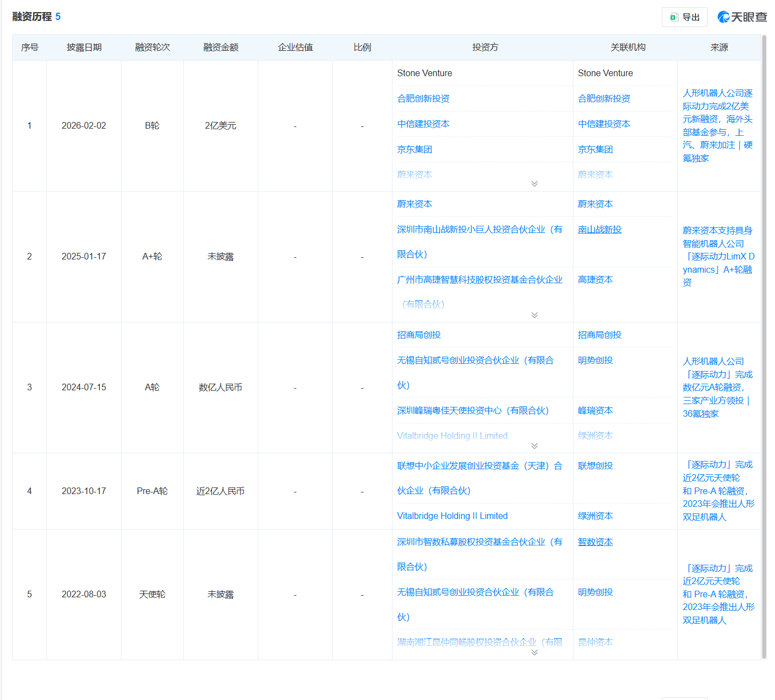Open the source article in the 2022-08-03 row
Screen dimensions: 775x700
pyautogui.click(x=718, y=594)
